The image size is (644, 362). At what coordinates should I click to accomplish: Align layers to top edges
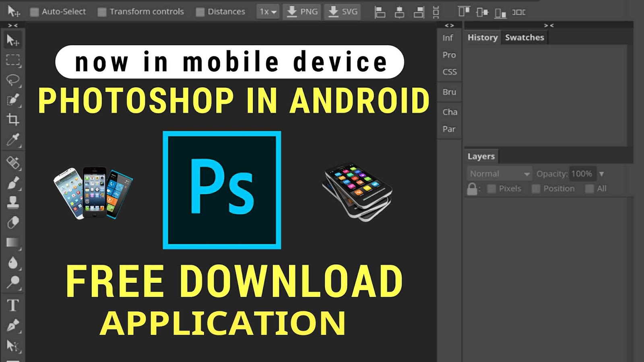tap(464, 12)
